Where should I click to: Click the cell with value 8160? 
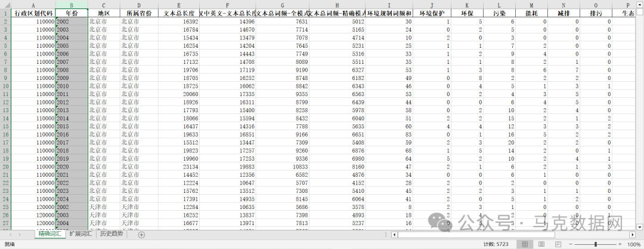click(x=337, y=166)
